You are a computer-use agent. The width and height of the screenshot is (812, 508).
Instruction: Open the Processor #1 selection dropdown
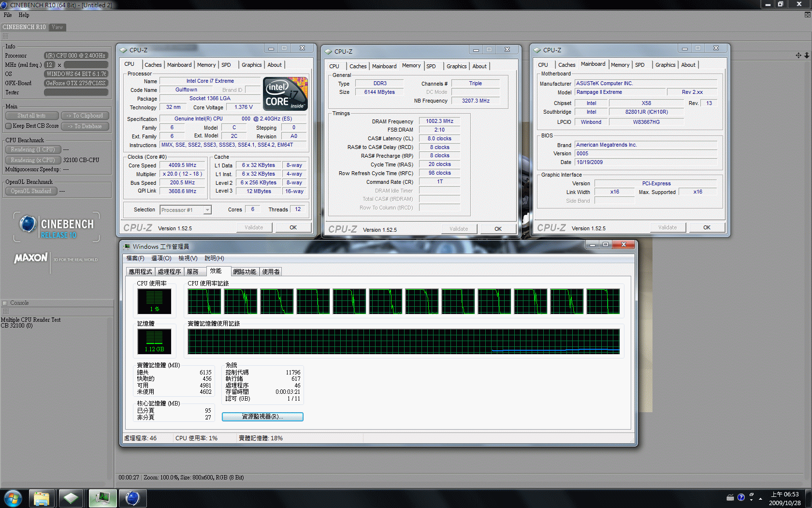click(207, 210)
